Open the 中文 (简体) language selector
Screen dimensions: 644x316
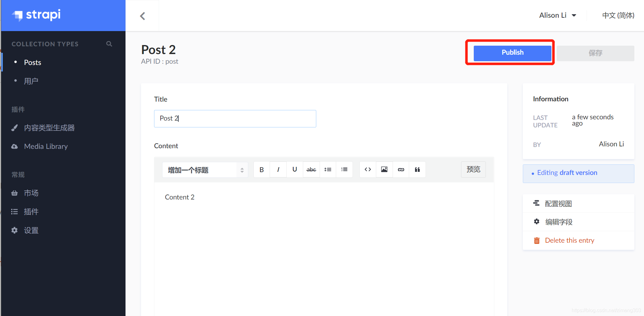point(618,16)
